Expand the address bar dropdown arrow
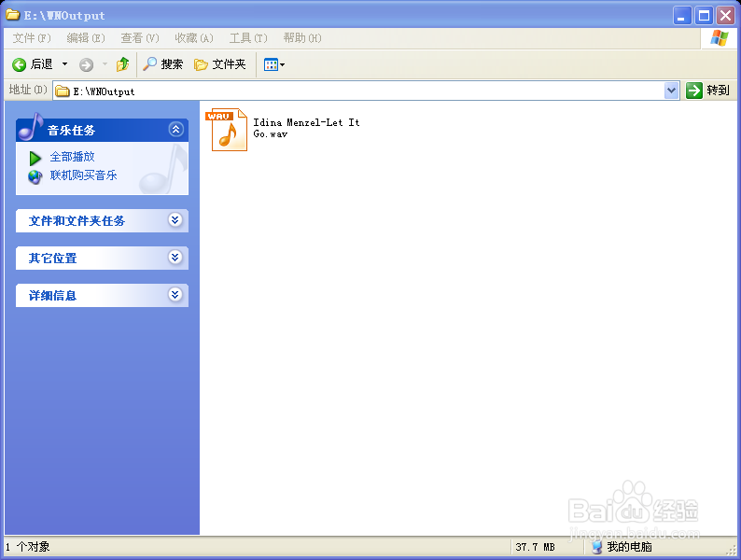Viewport: 741px width, 560px height. coord(671,91)
